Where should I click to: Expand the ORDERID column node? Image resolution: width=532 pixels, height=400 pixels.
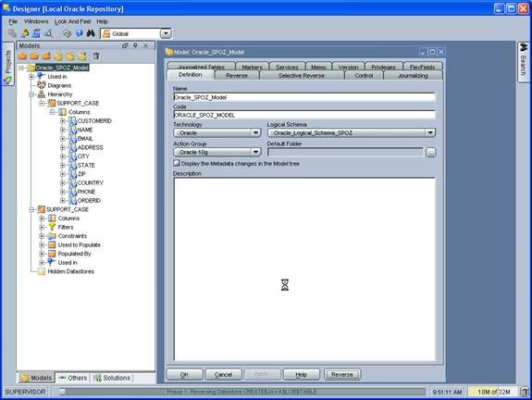[63, 200]
